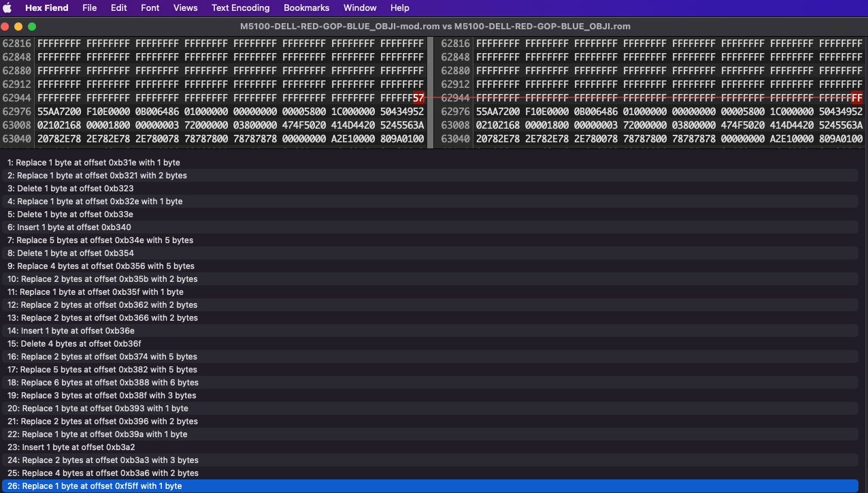Select diff 11: Replace at offset 0xb35f

[x=430, y=292]
